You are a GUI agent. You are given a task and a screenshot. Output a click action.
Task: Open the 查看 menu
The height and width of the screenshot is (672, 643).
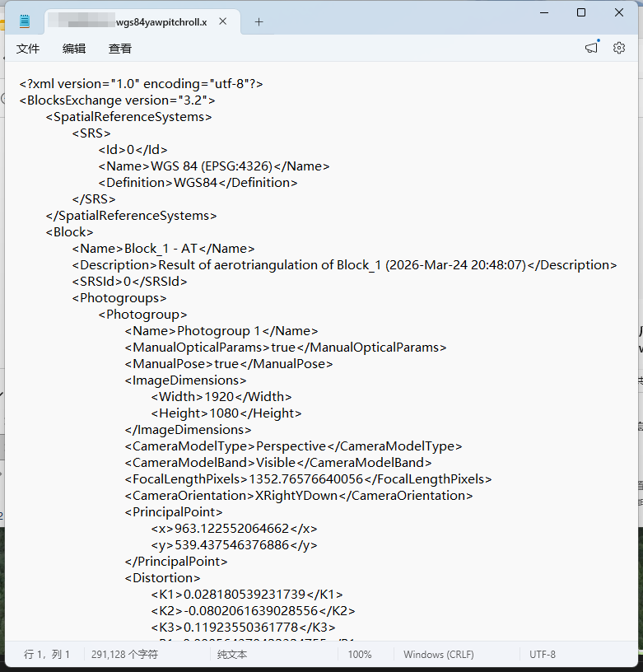click(120, 49)
